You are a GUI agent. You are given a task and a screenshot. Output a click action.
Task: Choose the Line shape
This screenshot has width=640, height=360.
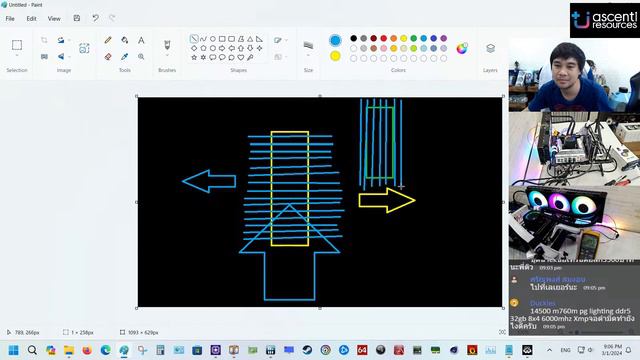point(194,39)
